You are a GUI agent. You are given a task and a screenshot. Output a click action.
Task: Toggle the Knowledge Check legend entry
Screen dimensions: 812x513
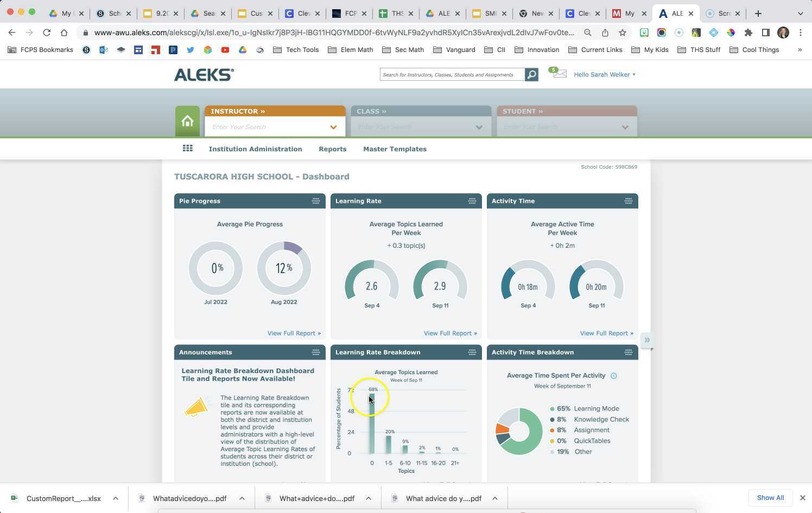click(601, 419)
